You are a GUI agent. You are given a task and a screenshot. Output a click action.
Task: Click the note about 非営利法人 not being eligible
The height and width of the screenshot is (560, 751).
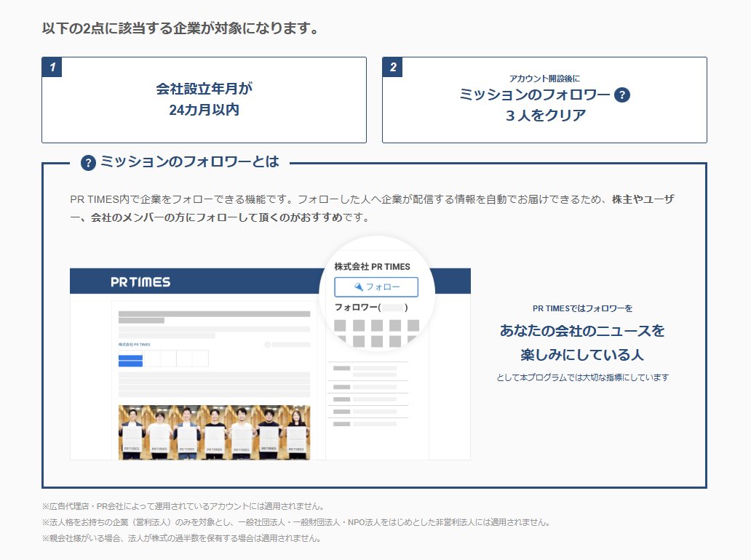tap(297, 522)
